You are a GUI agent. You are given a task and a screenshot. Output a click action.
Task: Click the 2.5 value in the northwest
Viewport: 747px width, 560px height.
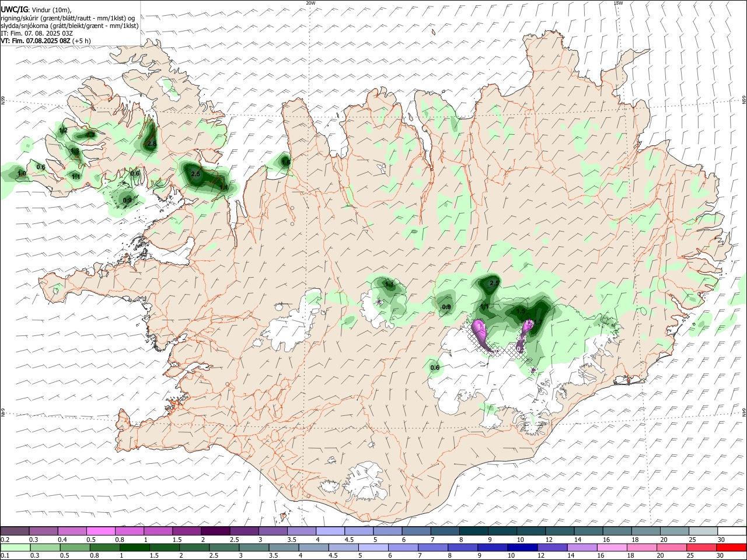pyautogui.click(x=196, y=174)
